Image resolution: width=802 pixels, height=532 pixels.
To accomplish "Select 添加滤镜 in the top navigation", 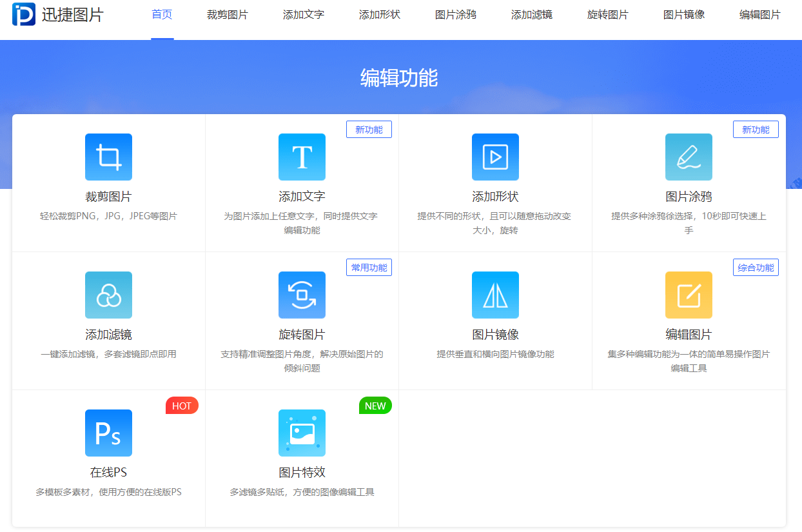I will coord(532,14).
